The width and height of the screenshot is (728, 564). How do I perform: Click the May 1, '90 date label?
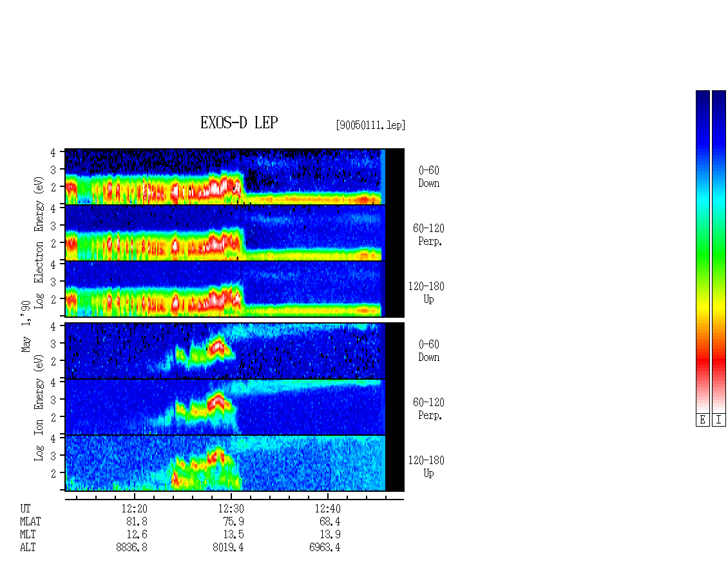pyautogui.click(x=26, y=327)
